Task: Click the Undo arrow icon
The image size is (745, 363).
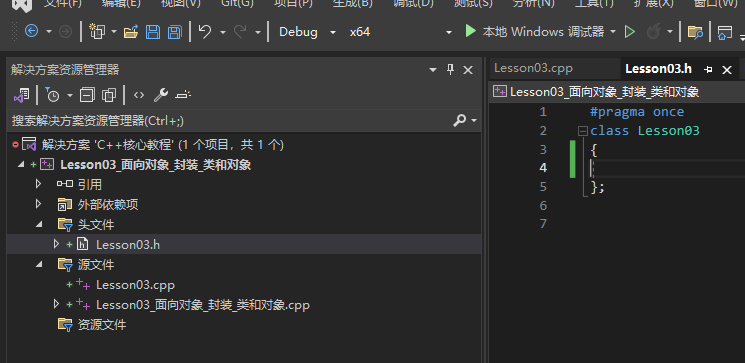Action: pos(205,32)
